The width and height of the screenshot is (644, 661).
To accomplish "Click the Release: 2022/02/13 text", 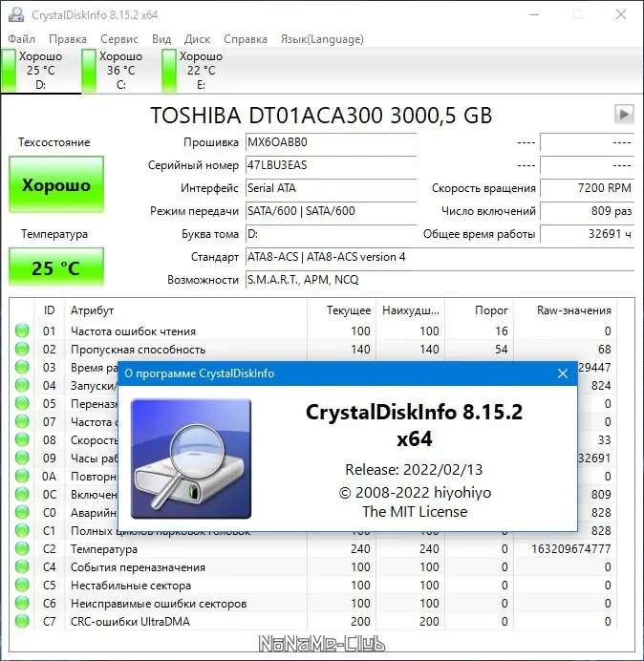I will pos(414,470).
